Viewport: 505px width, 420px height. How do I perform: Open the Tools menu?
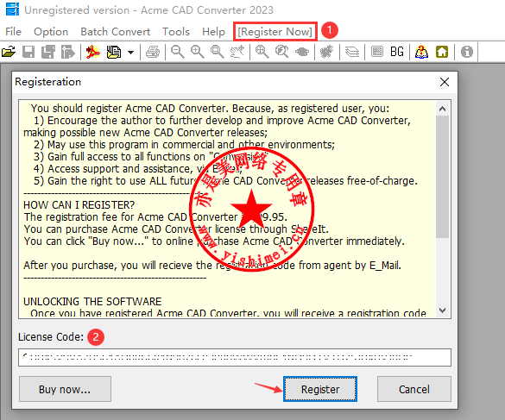176,32
